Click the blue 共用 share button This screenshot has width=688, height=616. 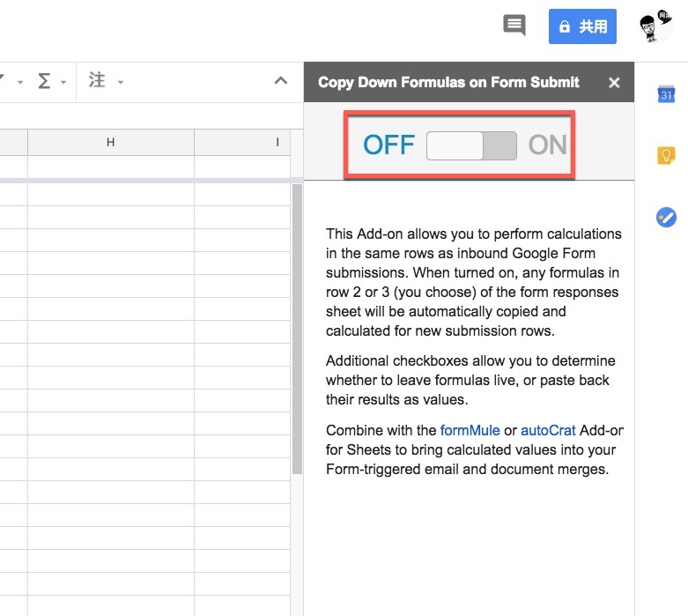click(x=582, y=26)
